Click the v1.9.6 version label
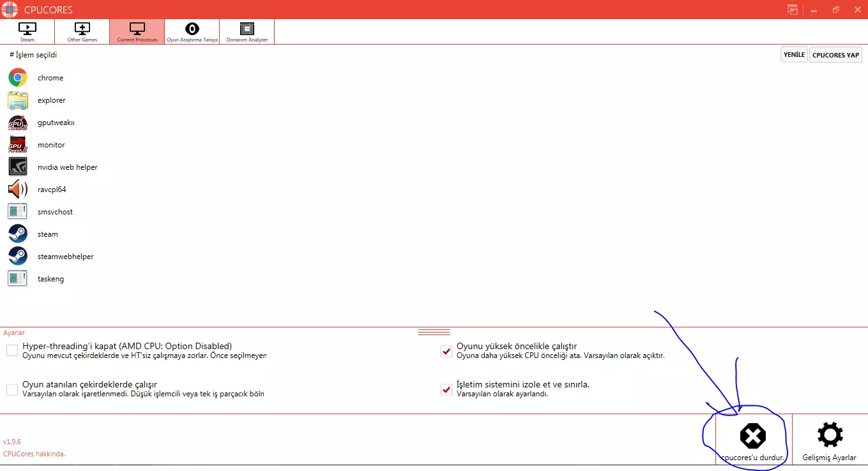 (12, 442)
